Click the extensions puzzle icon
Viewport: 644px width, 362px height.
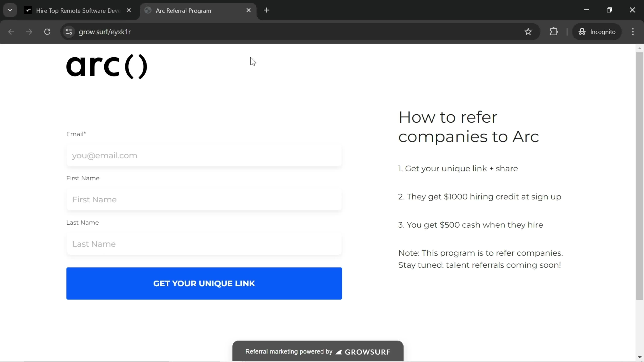554,31
